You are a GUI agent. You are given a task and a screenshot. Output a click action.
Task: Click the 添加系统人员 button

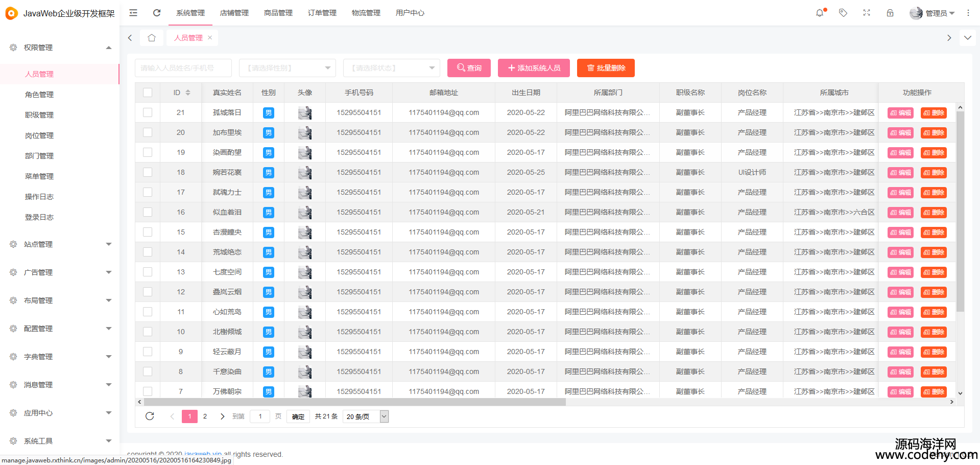click(x=534, y=68)
